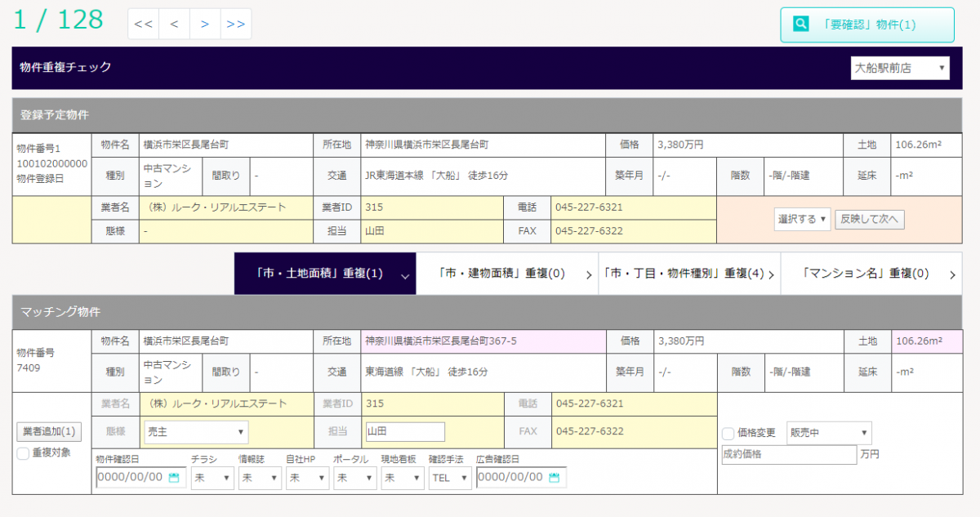Switch to 「市・建物面積」重複 tab

click(x=506, y=274)
